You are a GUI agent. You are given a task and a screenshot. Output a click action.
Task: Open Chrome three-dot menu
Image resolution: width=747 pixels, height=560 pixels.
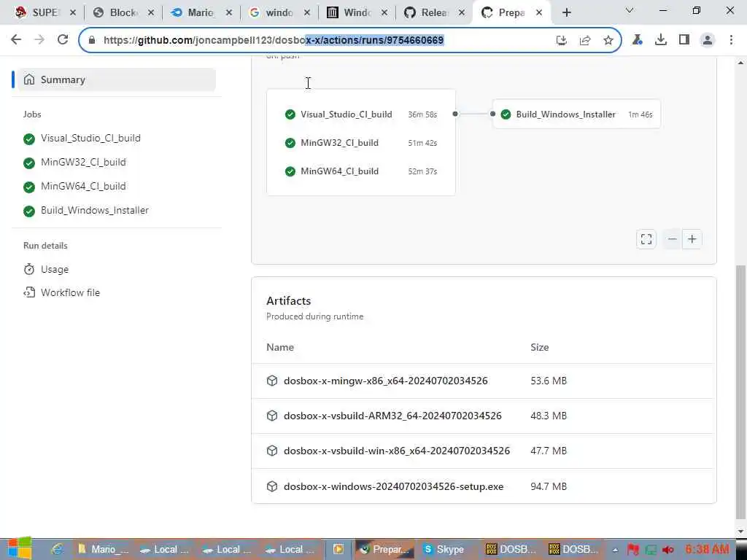coord(731,40)
